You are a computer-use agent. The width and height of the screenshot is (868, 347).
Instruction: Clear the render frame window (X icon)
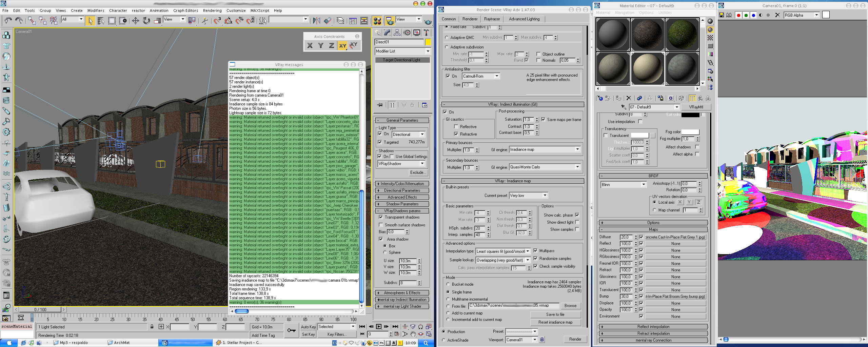(x=777, y=15)
